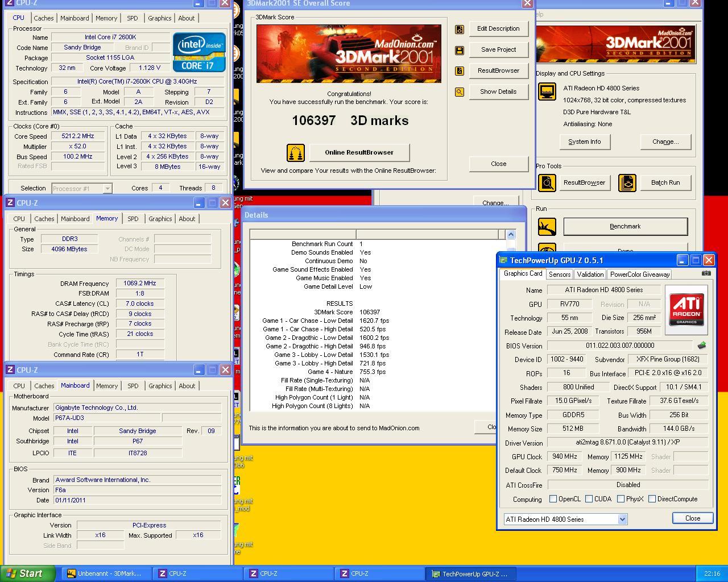Click Close in the 3DMark Overall Score dialog

498,164
